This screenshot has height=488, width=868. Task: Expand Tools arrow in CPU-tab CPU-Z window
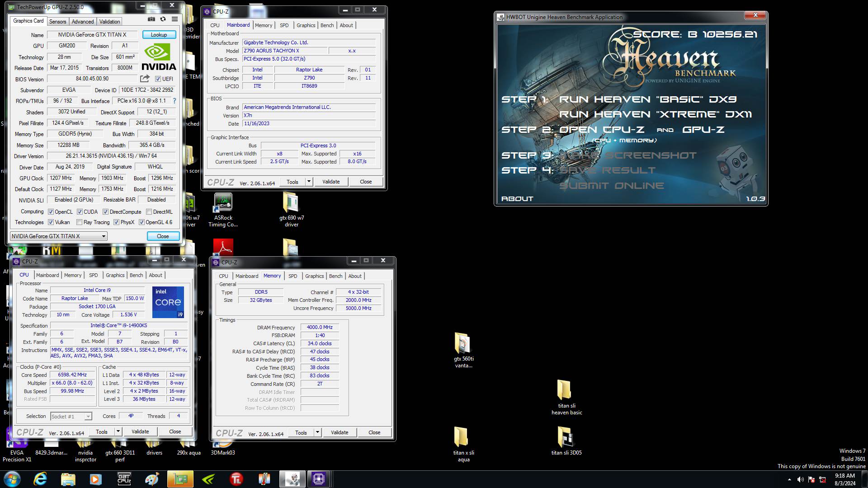coord(118,432)
